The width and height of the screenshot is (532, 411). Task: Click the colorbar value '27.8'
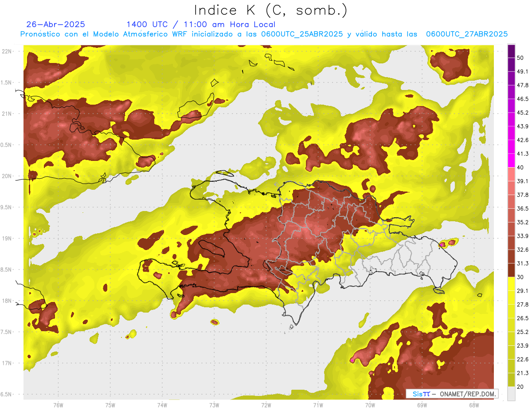(523, 305)
